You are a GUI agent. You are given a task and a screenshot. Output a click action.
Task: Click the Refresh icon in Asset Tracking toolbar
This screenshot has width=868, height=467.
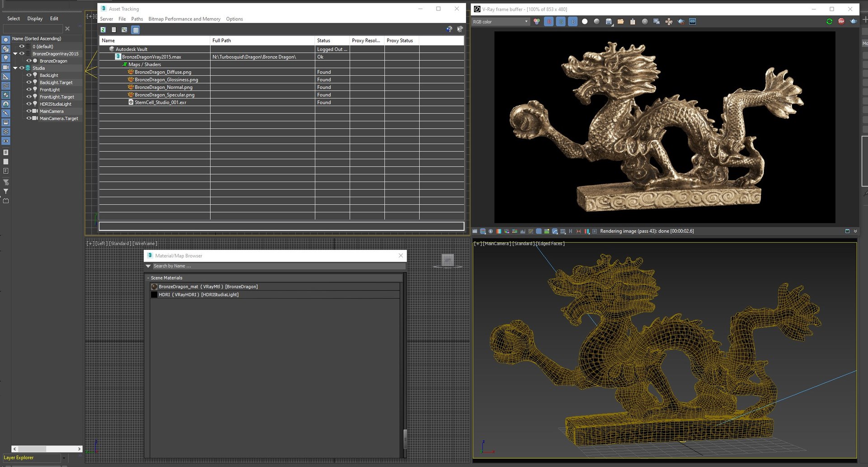[103, 30]
